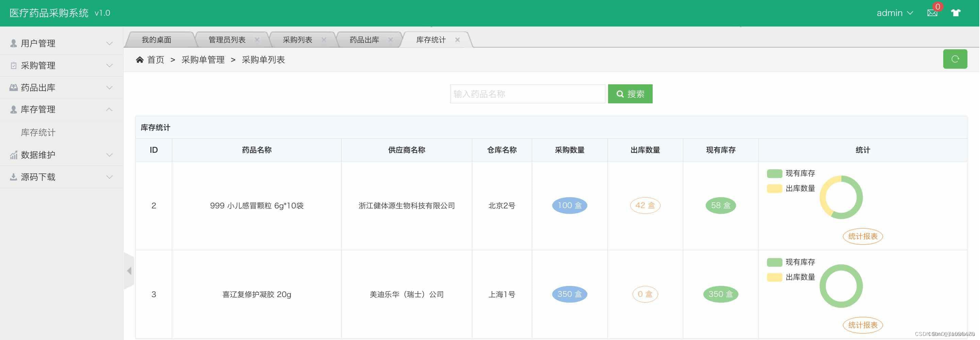Select the 采购管理 clipboard icon
Viewport: 980px width, 340px height.
click(13, 65)
